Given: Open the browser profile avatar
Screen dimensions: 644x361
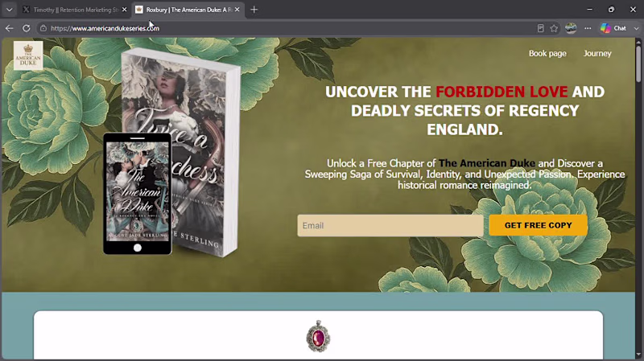Looking at the screenshot, I should (x=571, y=28).
